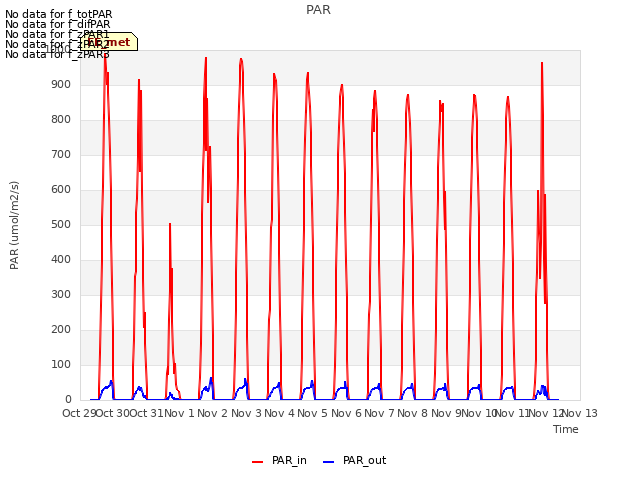Click the 500 y-axis tick label
The image size is (640, 480).
coord(61,225)
